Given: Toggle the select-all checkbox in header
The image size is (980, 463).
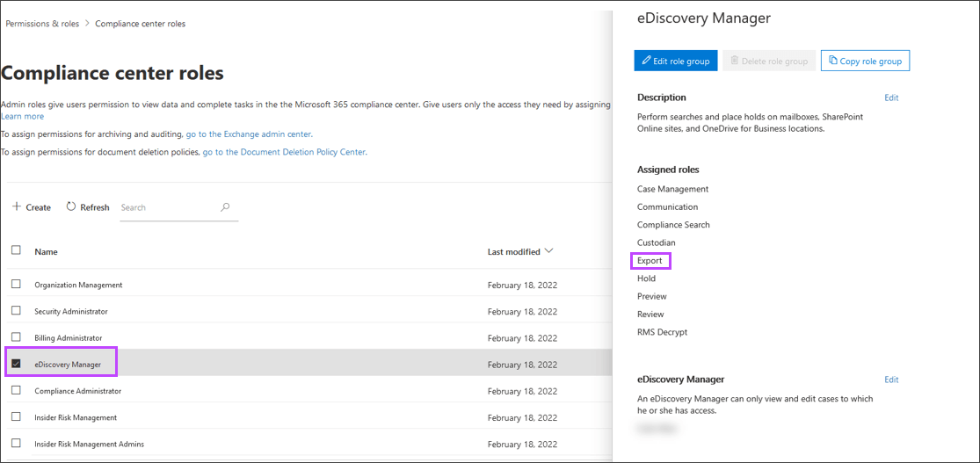Looking at the screenshot, I should pos(16,250).
